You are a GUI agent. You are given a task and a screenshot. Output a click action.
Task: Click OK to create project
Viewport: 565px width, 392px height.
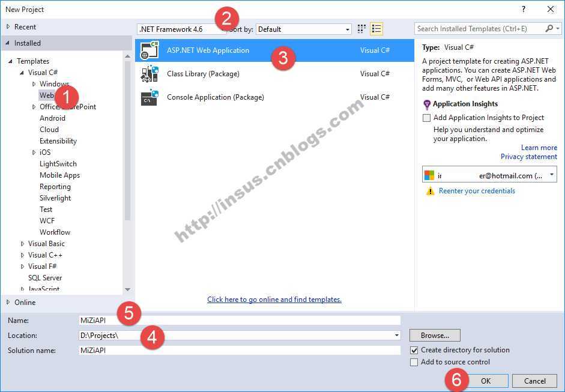click(x=485, y=381)
